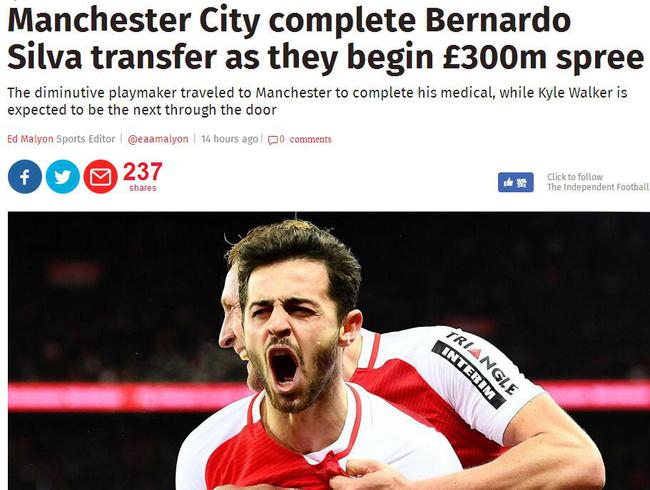Viewport: 650px width, 490px height.
Task: Click the speech bubble comments icon
Action: coord(273,140)
